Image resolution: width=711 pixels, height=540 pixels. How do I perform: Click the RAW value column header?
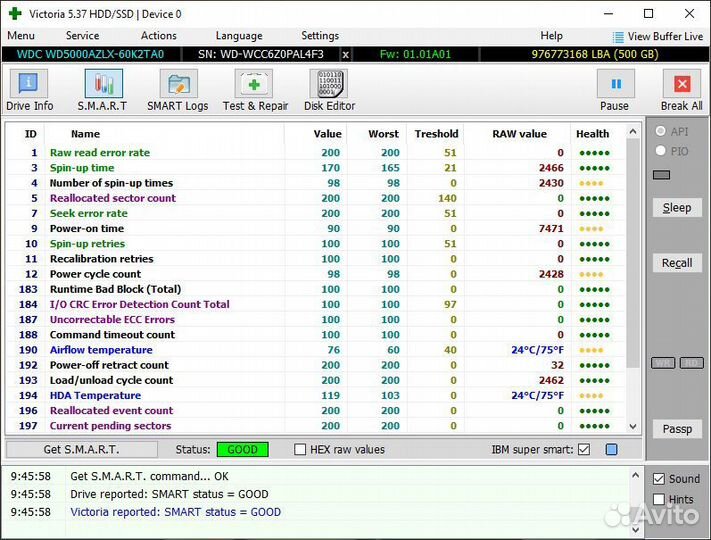click(519, 134)
